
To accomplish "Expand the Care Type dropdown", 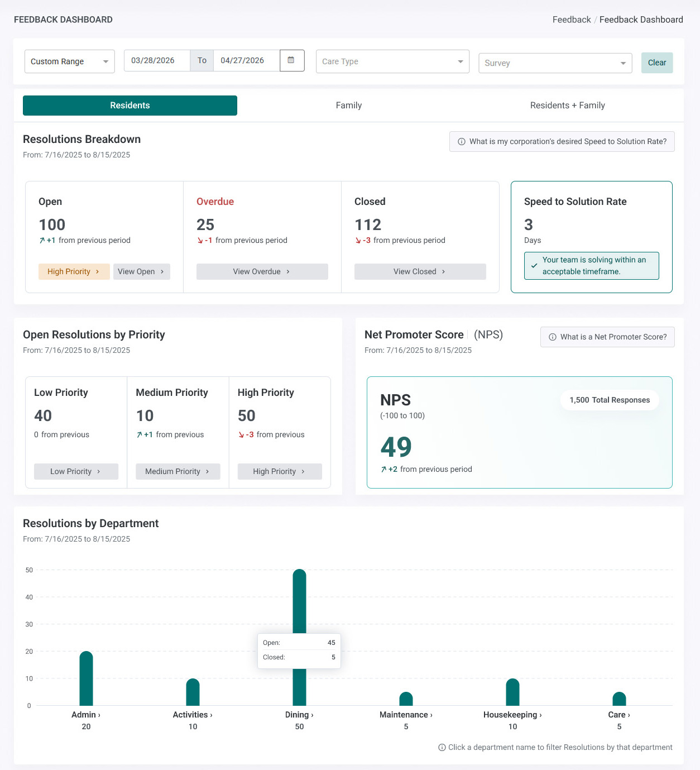I will (392, 61).
